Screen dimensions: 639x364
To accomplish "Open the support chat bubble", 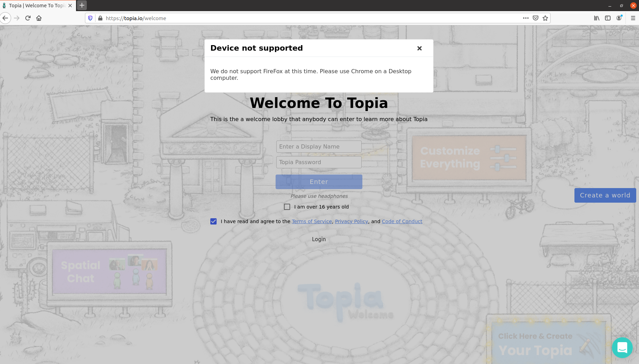I will pos(622,347).
